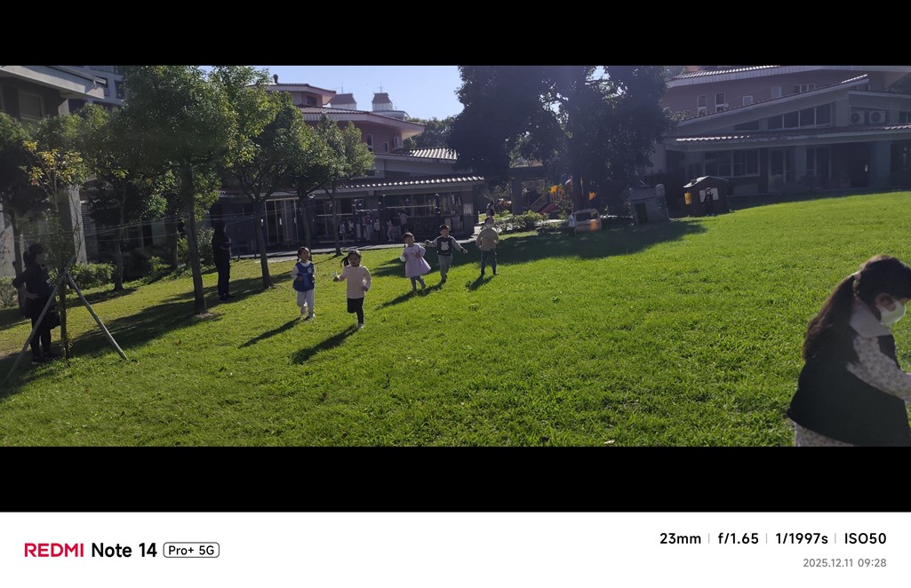Click the ISO50 label
This screenshot has height=588, width=911.
pos(865,538)
